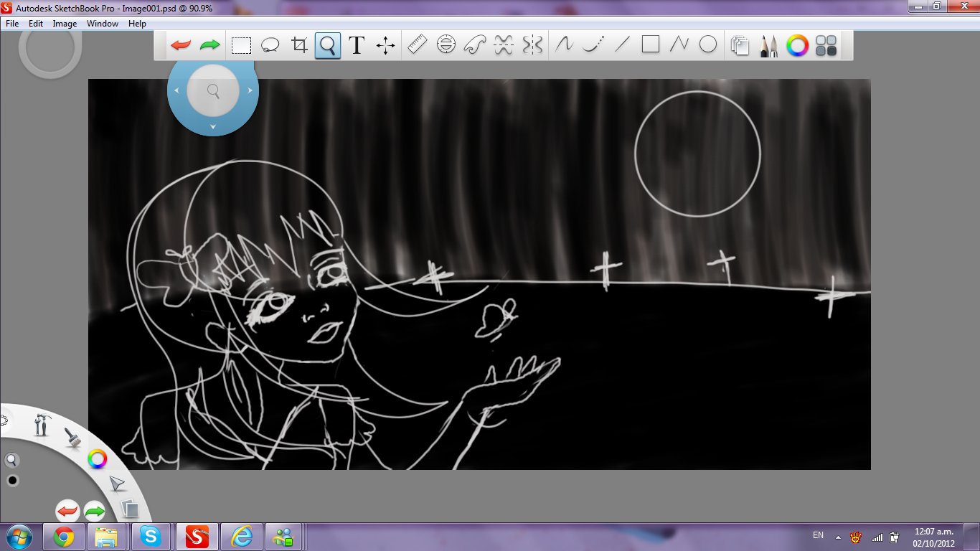Click the lagoon interface controls dotted icon

3,421
